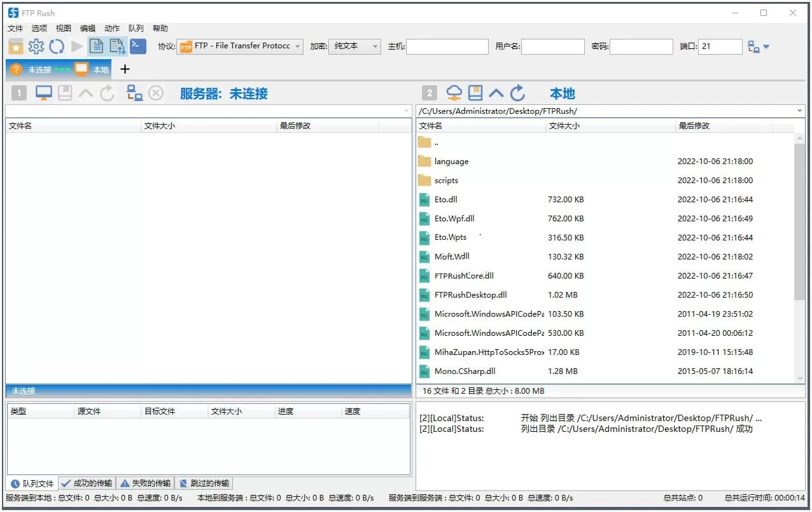Screen dimensions: 812x512
Task: Click the queue list 源文件 column header
Action: 108,412
